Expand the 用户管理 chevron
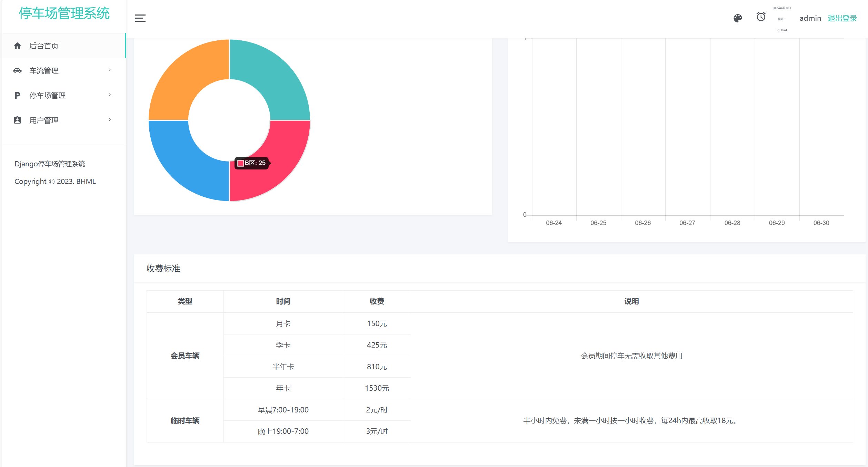Image resolution: width=868 pixels, height=467 pixels. pos(110,120)
